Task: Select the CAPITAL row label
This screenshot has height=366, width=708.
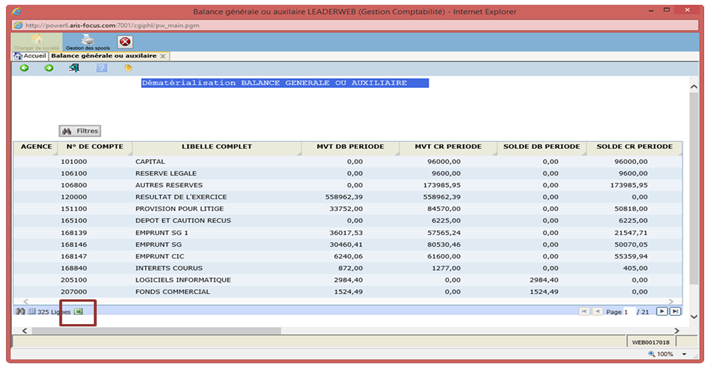Action: coord(150,162)
